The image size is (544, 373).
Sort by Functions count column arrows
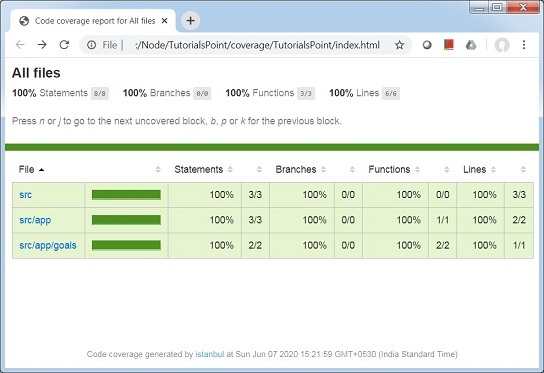[447, 169]
